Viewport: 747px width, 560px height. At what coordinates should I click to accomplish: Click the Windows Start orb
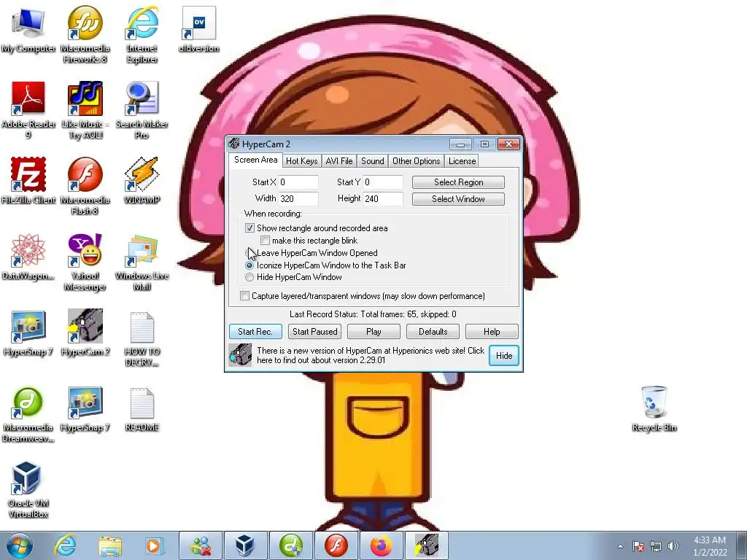(x=20, y=545)
